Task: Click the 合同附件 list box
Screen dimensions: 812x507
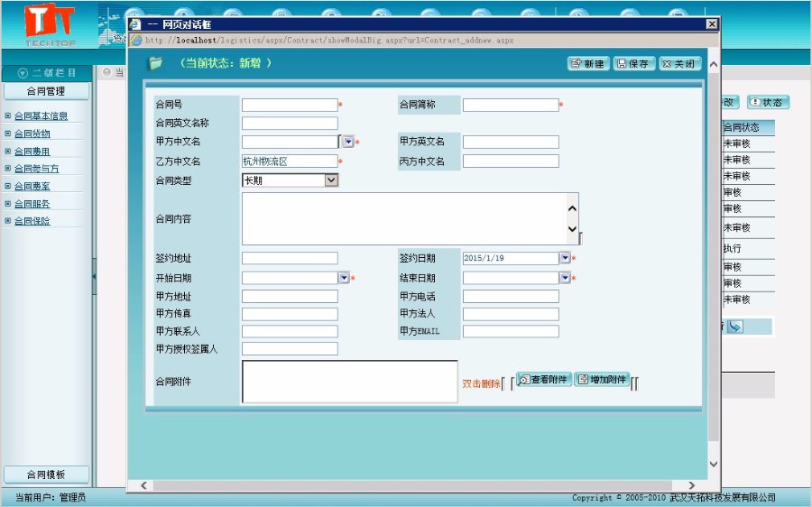Action: (349, 382)
